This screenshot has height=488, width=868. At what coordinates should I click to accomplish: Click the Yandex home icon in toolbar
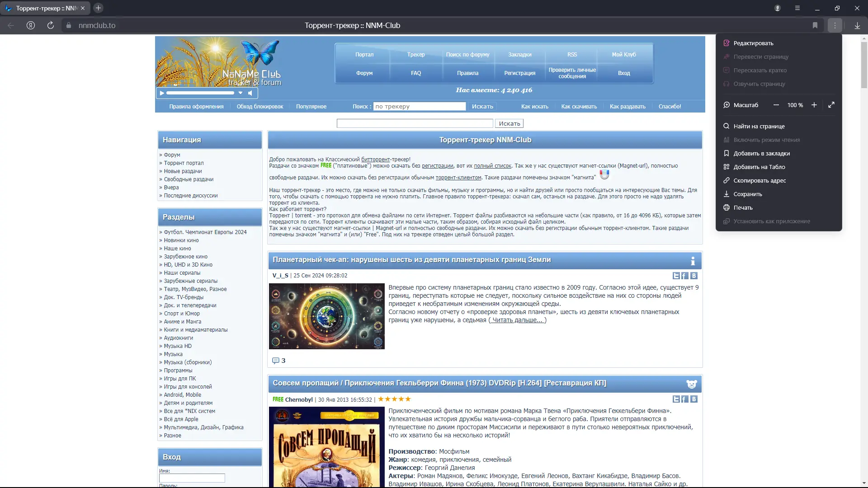coord(31,25)
